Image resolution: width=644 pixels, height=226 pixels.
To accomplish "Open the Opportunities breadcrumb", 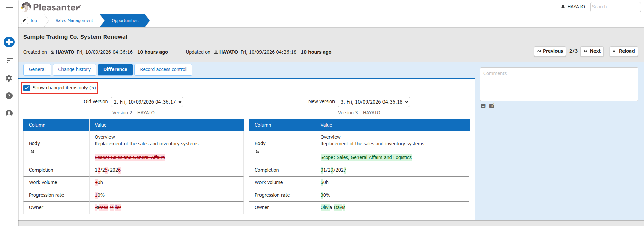I will (x=125, y=21).
